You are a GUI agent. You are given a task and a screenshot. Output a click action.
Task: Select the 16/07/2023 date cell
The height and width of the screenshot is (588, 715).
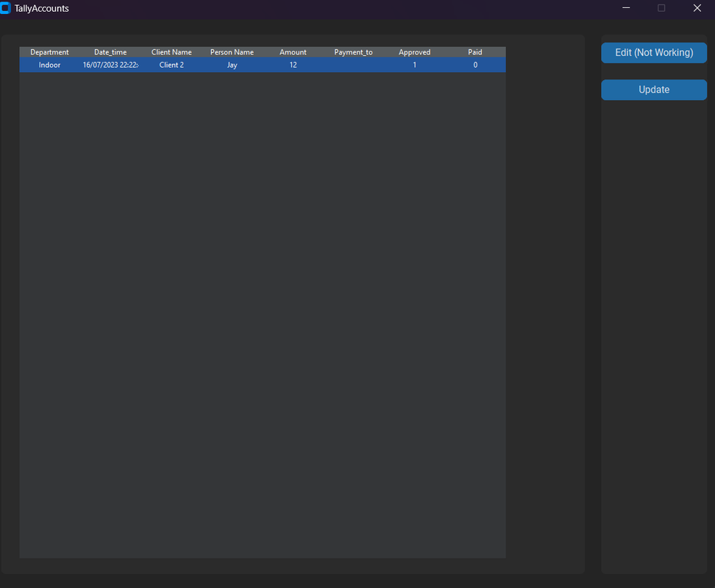(x=110, y=65)
